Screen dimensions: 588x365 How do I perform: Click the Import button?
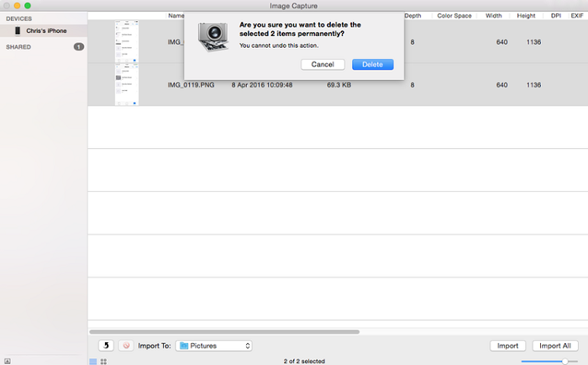point(507,346)
